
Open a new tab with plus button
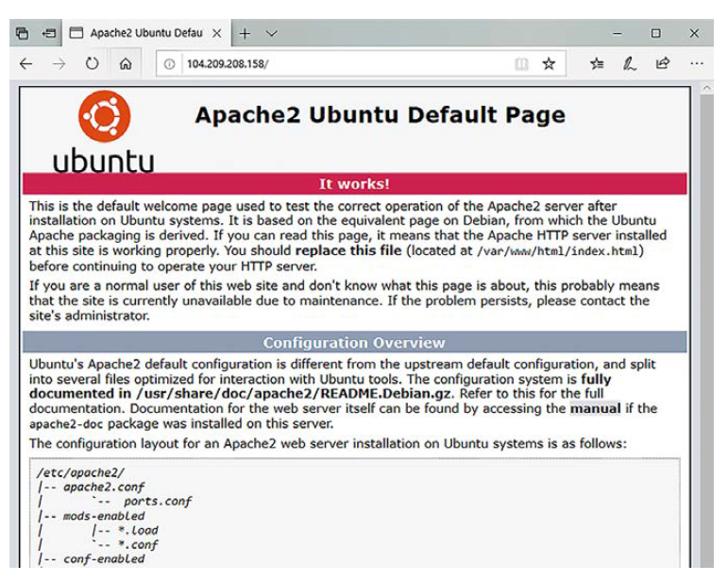[x=245, y=33]
